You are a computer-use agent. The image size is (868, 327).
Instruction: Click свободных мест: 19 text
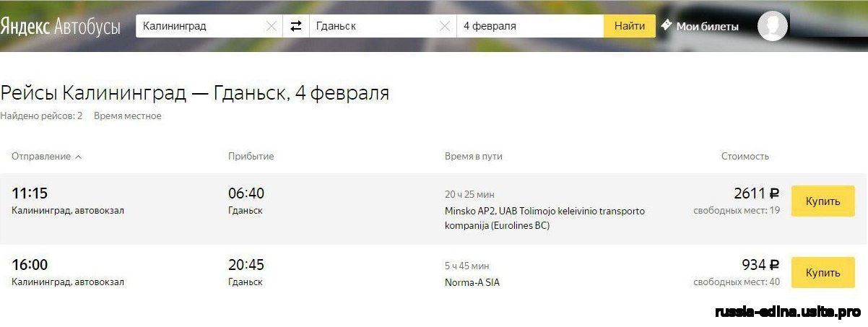point(737,211)
